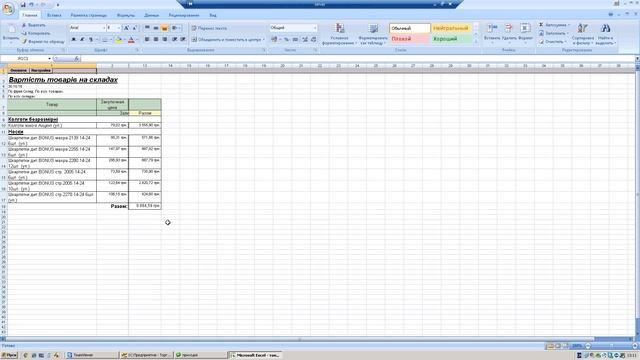Viewport: 640px width, 360px height.
Task: Click the zoom slider in status bar
Action: [x=611, y=346]
